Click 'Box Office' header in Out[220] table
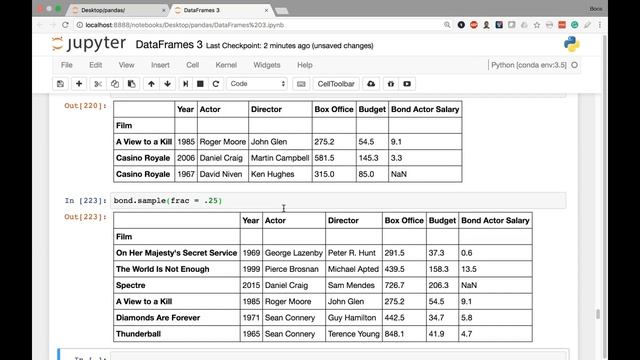 click(x=334, y=109)
